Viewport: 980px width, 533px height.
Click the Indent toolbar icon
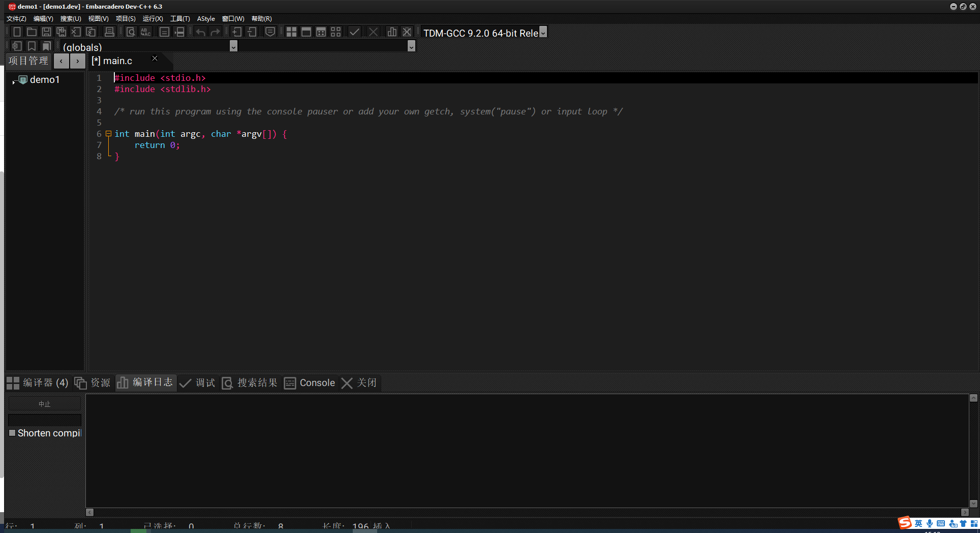237,32
